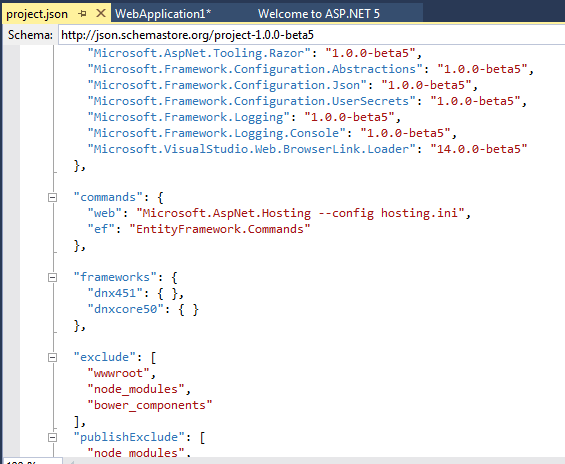This screenshot has height=464, width=565.
Task: Click the Logging.Console "1.0.0-beta5" value
Action: point(405,133)
